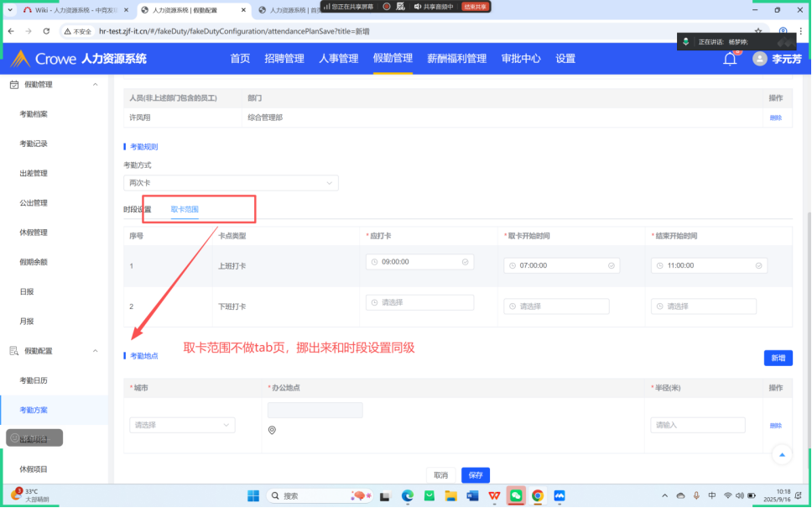812x508 pixels.
Task: Switch to the 时段设置 tab
Action: tap(138, 209)
